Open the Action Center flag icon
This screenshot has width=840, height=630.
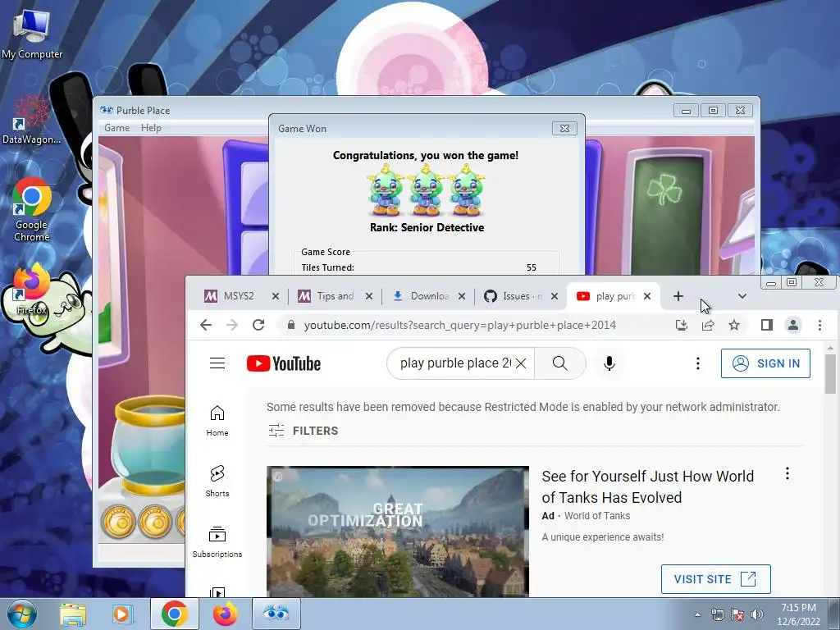(737, 614)
